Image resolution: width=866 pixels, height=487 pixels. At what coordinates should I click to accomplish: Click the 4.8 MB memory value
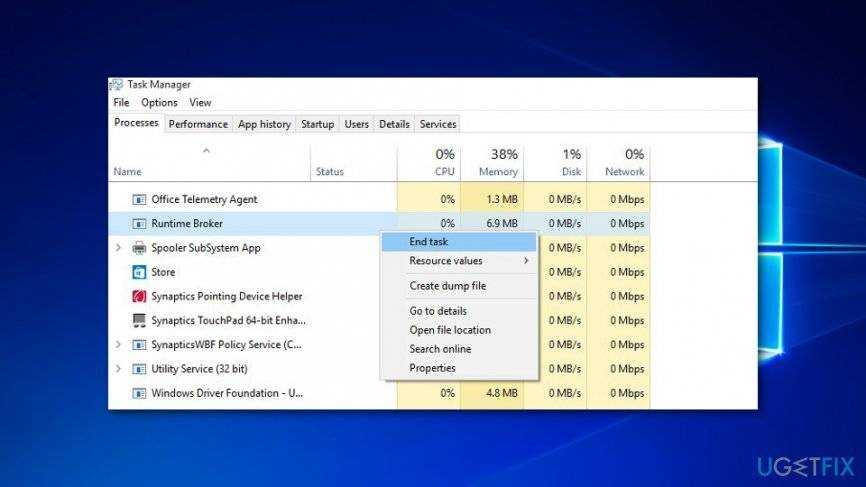(x=501, y=393)
